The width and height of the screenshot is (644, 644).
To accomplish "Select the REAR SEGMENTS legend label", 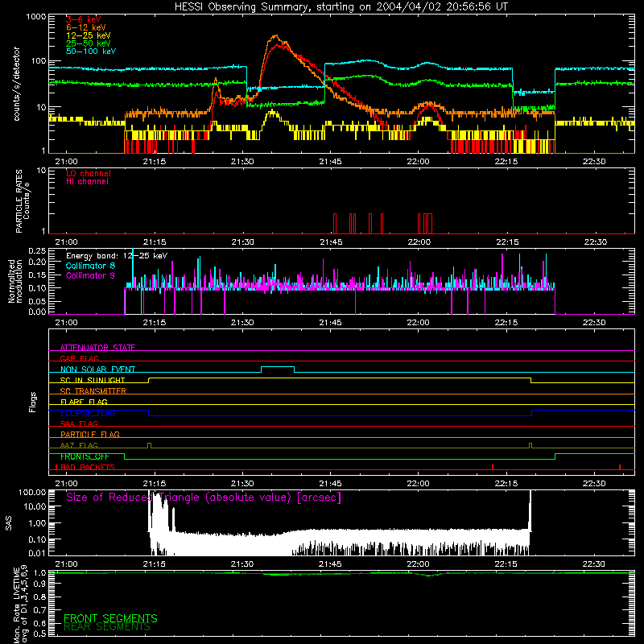I will click(x=107, y=627).
